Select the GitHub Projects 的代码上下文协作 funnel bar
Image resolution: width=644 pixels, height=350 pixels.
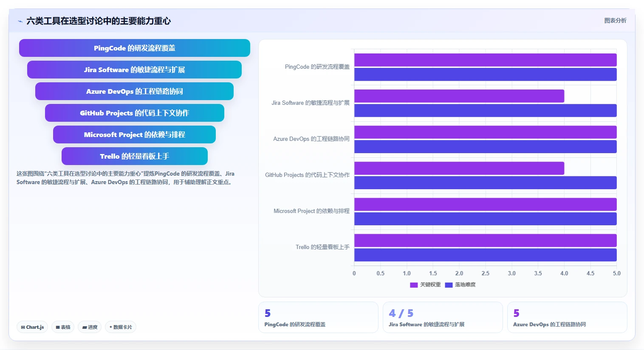tap(135, 113)
